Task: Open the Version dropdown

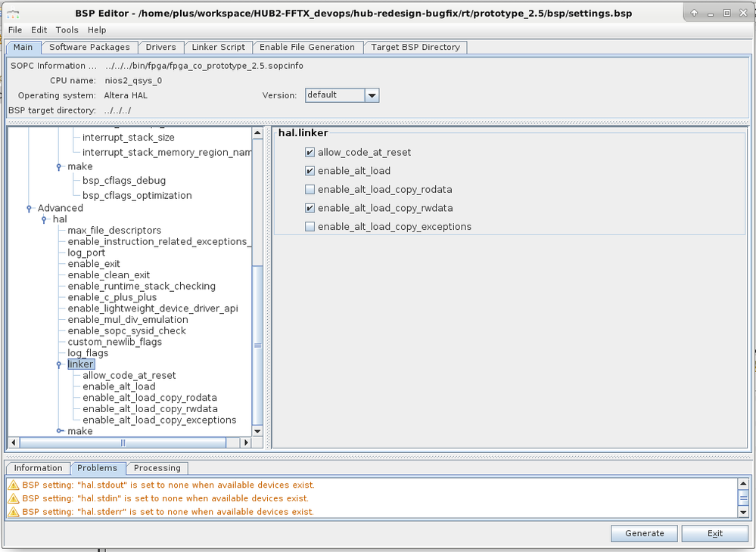Action: click(372, 95)
